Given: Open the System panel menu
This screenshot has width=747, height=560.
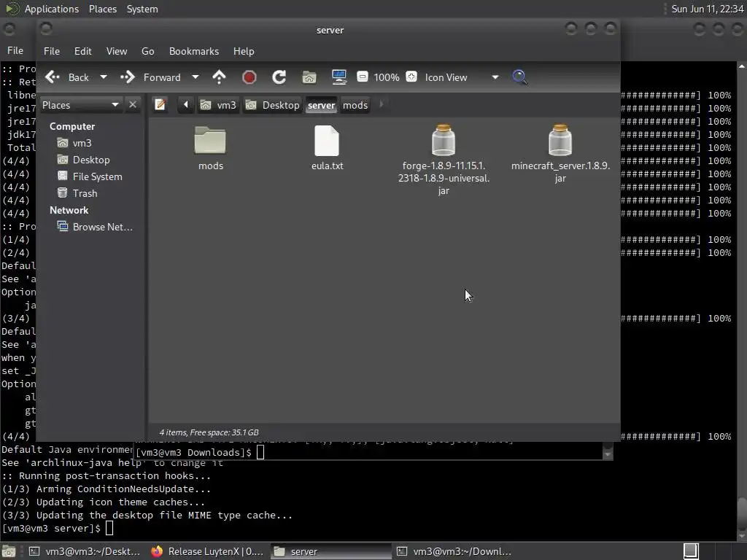Looking at the screenshot, I should 142,9.
